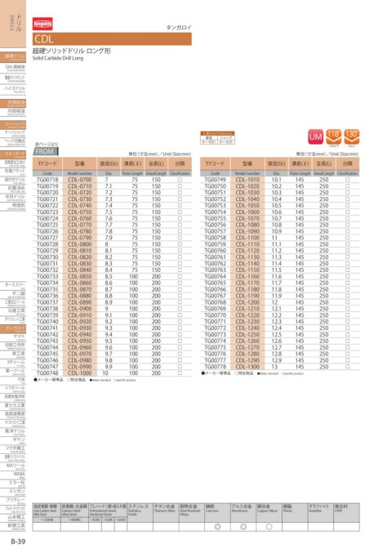
Task: Open the 日進工具 maker sidebar tab
Action: [13, 311]
